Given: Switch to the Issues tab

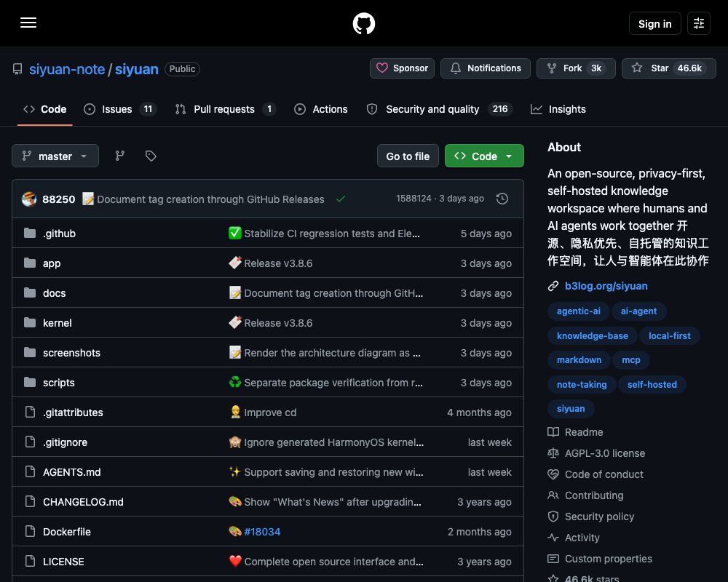Looking at the screenshot, I should pos(120,109).
